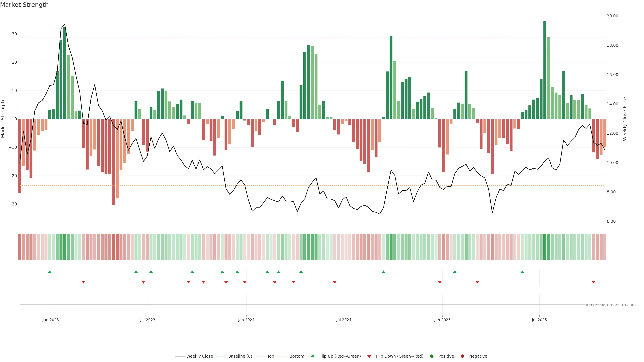Image resolution: width=644 pixels, height=362 pixels.
Task: Click the Jan 2024 x-axis label
Action: coord(246,320)
